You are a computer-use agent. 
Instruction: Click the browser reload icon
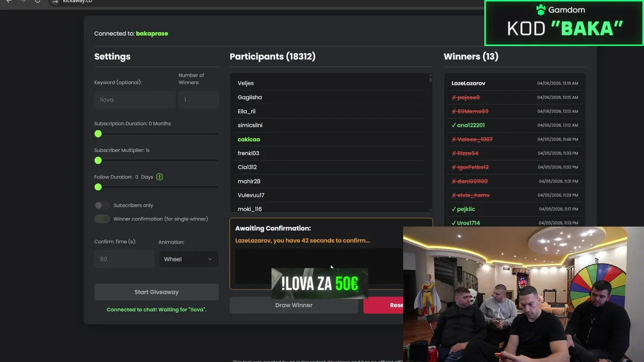coord(37,2)
